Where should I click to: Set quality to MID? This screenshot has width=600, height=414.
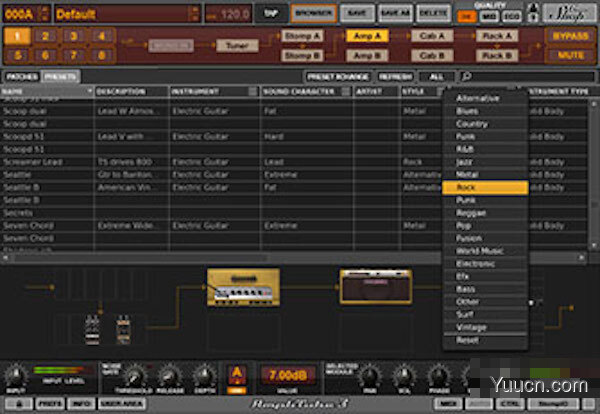[x=489, y=16]
